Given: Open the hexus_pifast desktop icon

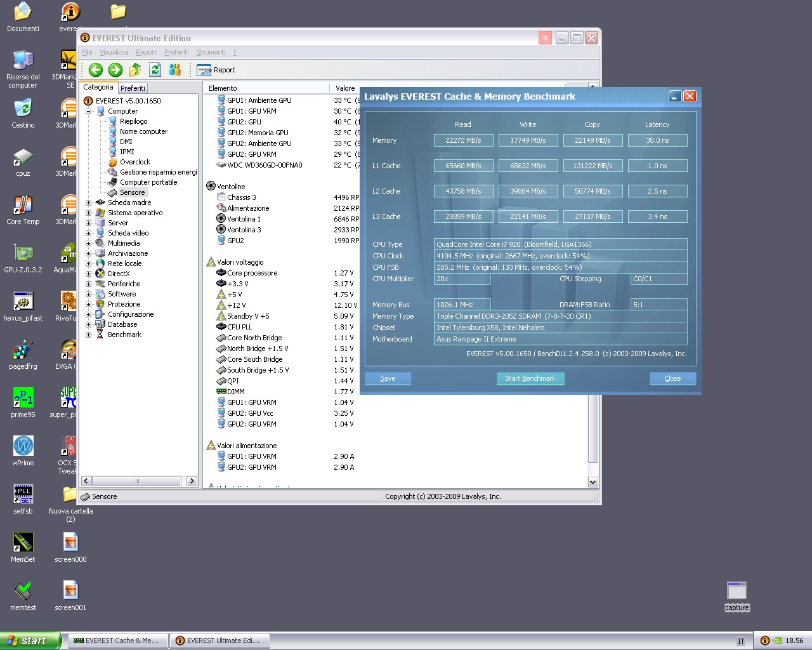Looking at the screenshot, I should 23,307.
